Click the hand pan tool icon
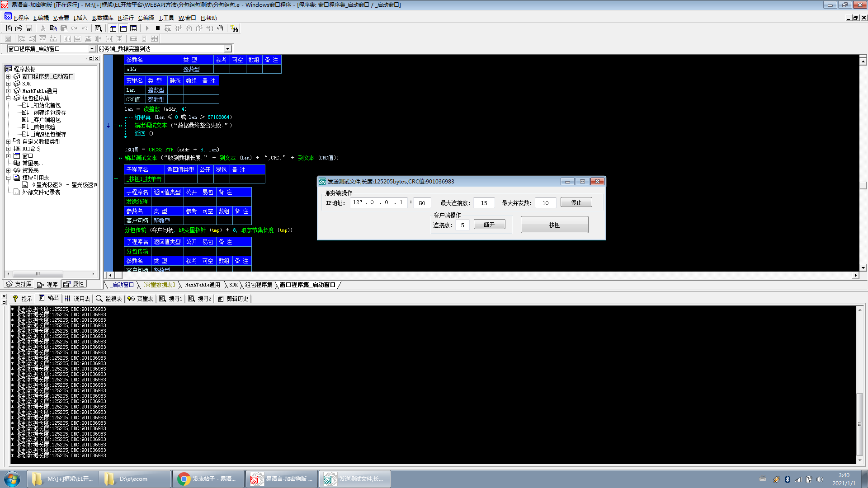The image size is (868, 488). (x=220, y=28)
